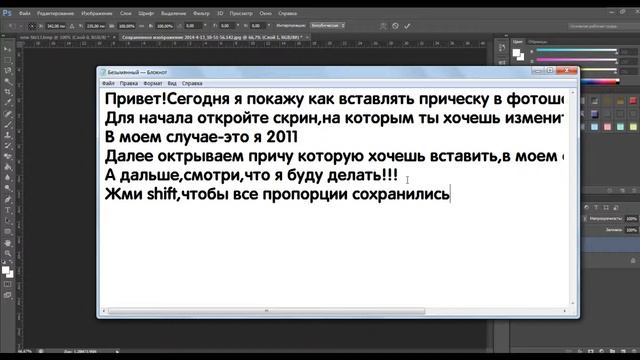640x360 pixels.
Task: Click the H 100.00% height field
Action: (x=165, y=26)
